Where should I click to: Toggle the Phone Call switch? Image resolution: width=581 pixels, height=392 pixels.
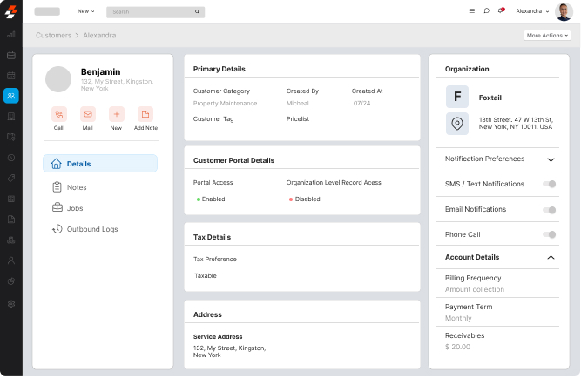point(549,234)
